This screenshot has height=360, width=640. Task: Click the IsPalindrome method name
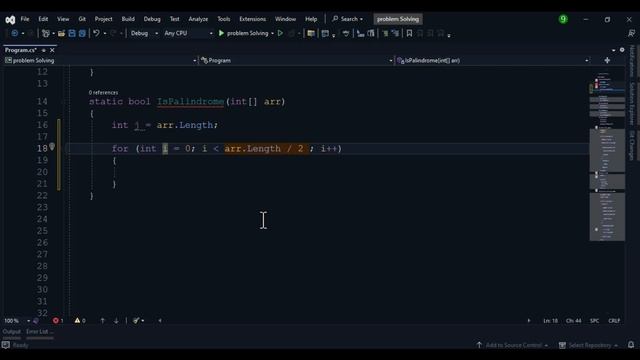tap(190, 102)
